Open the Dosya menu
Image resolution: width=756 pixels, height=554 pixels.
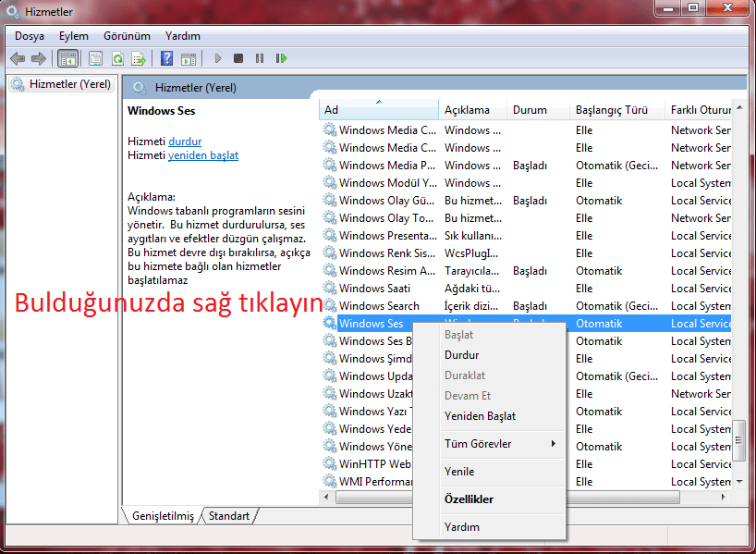click(x=30, y=36)
